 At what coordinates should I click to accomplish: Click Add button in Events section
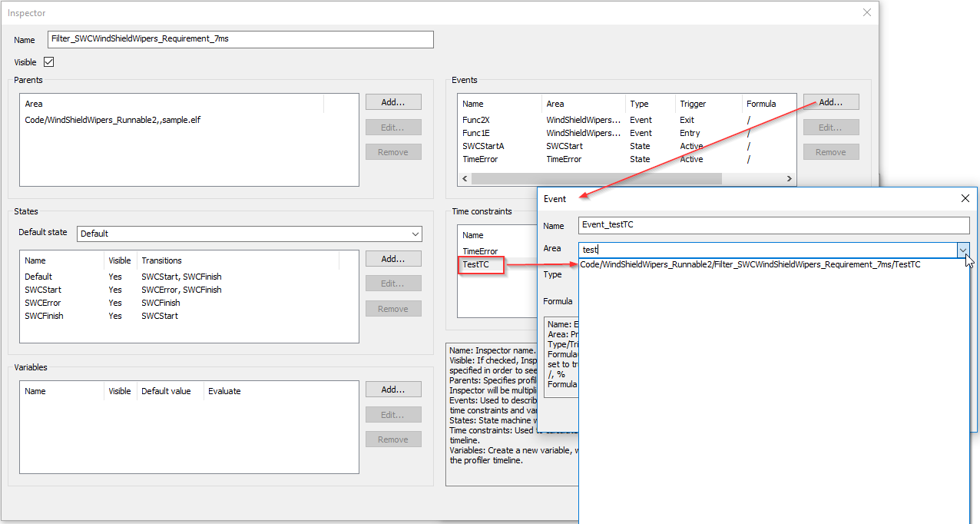(x=830, y=102)
